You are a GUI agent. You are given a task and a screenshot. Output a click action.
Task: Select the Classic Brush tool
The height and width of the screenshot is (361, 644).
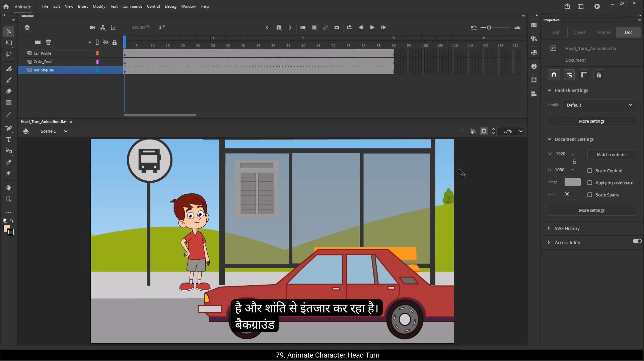tap(9, 80)
